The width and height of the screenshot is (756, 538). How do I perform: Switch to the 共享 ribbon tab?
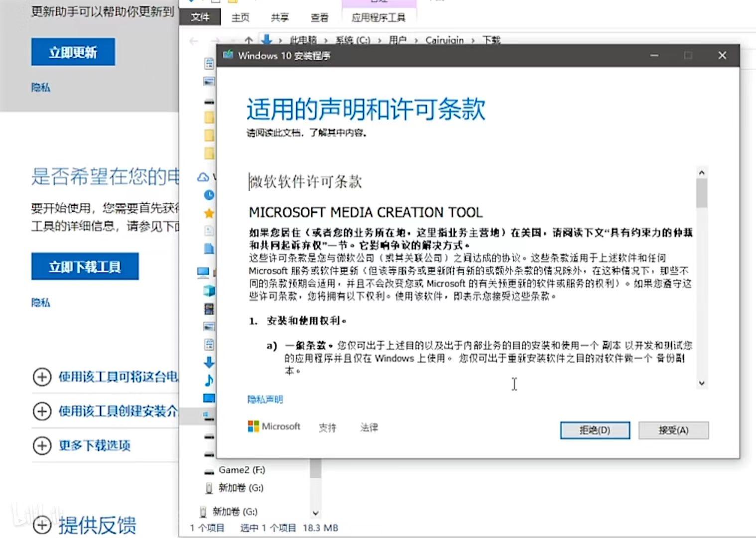click(x=280, y=17)
